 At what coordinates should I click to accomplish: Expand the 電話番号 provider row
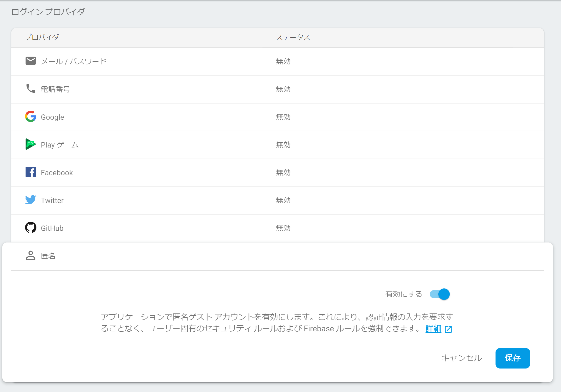[55, 89]
